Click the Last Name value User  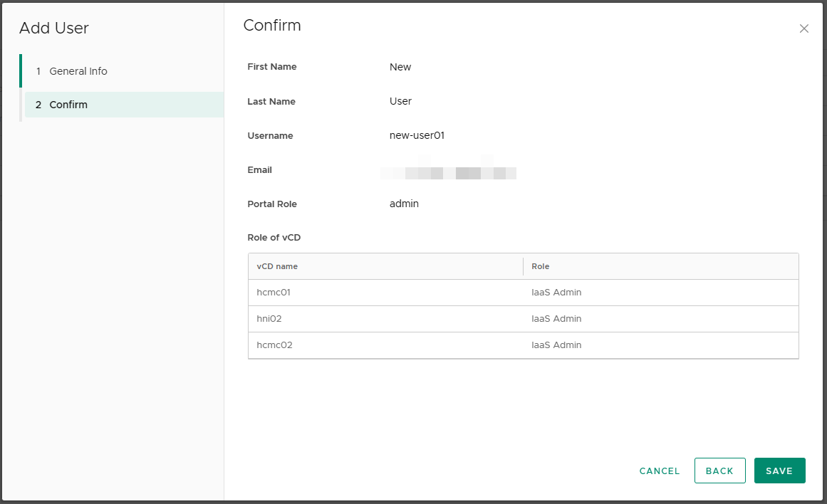click(400, 101)
